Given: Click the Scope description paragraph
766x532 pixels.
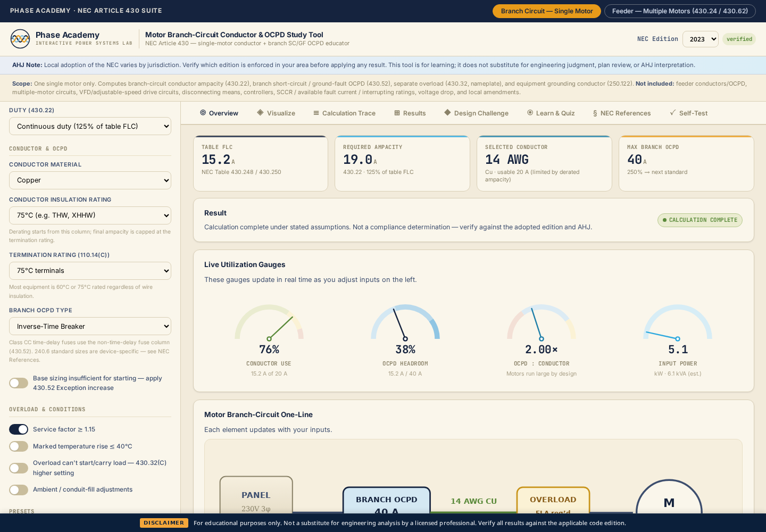Looking at the screenshot, I should [x=379, y=88].
